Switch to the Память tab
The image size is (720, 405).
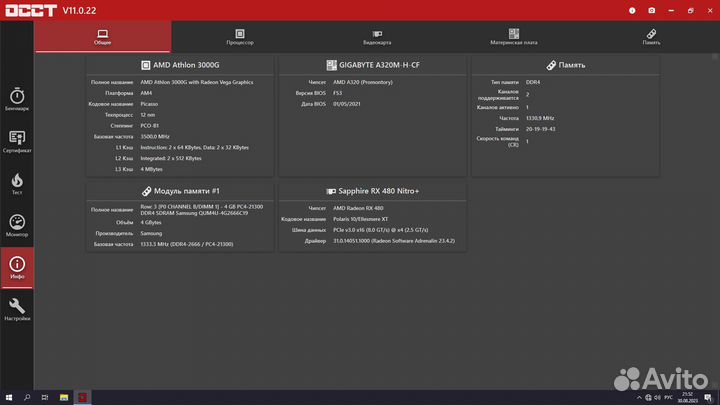tap(651, 37)
